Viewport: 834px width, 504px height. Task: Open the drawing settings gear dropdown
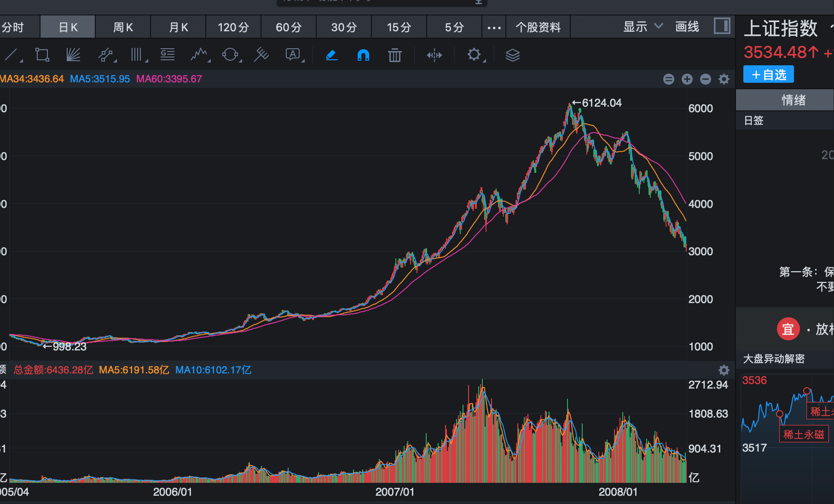tap(475, 55)
